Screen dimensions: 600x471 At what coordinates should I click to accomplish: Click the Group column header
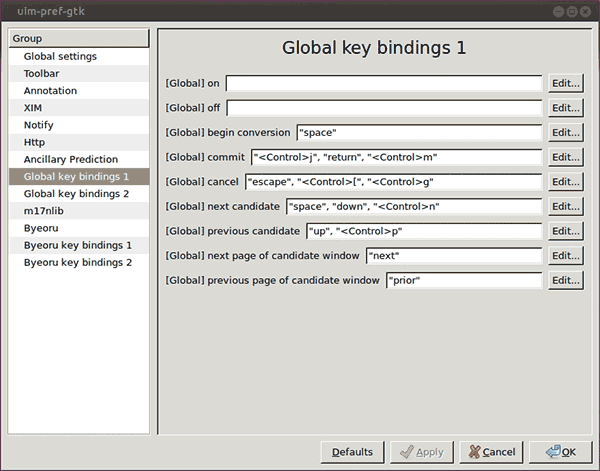pyautogui.click(x=79, y=38)
